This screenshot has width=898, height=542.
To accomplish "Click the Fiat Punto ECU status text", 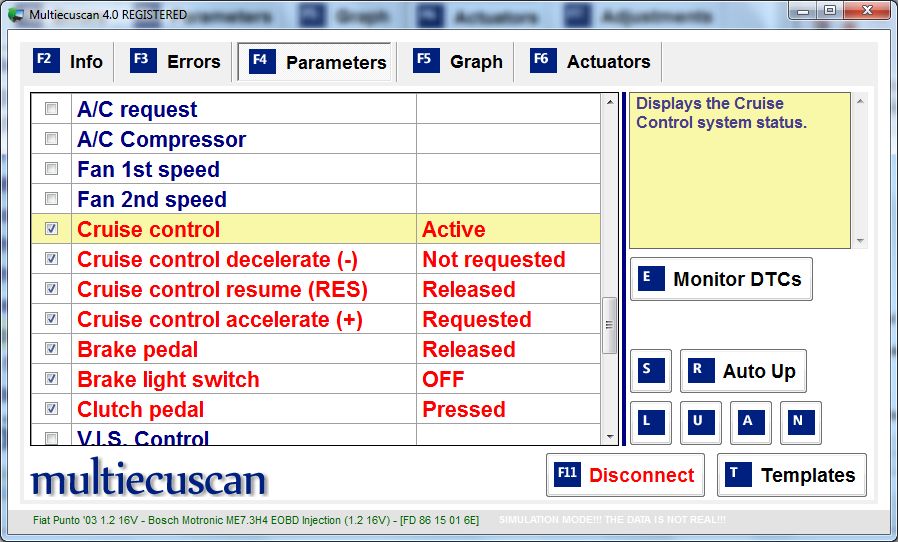I will [x=256, y=520].
